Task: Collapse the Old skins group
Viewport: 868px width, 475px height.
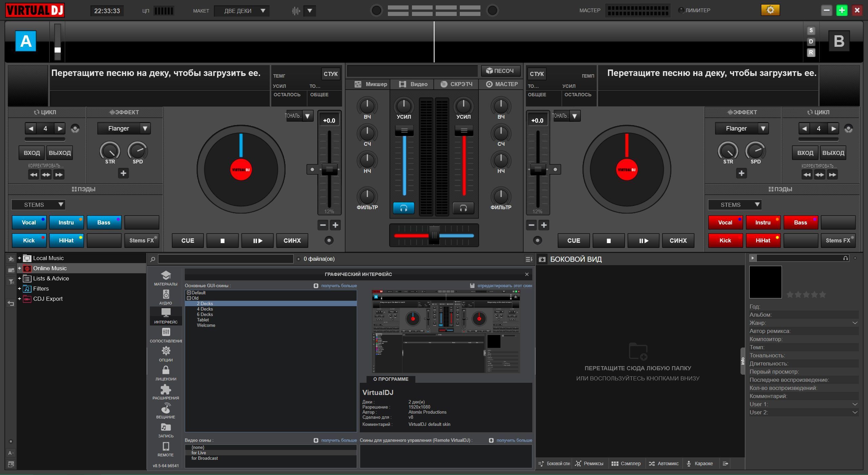Action: (189, 298)
